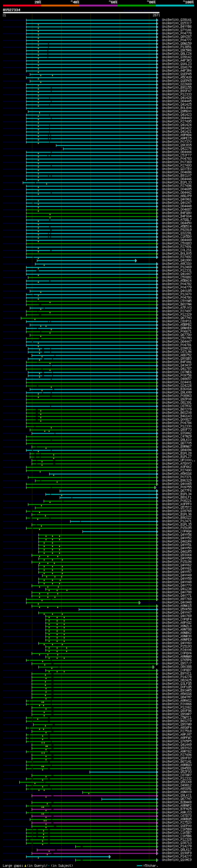Select the UniRef100_P27520 label
Screen dimensions: 197x868
[x=177, y=823]
